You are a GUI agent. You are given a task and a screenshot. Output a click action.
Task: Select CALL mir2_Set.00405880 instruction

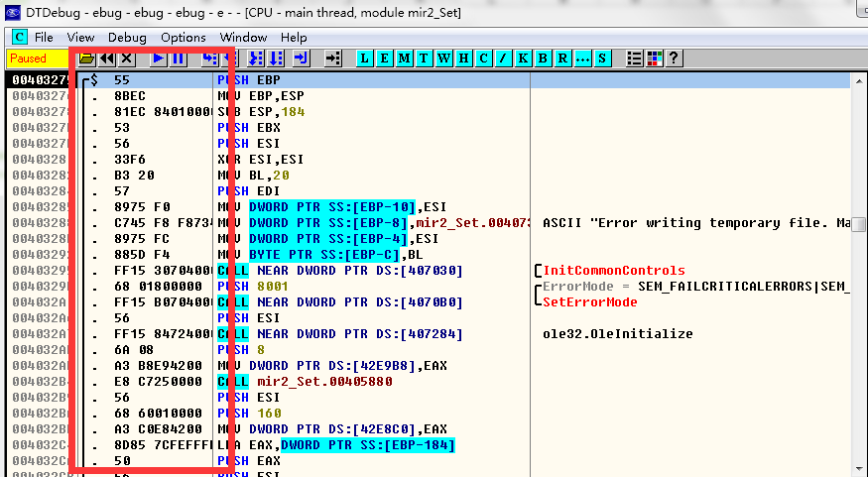[305, 381]
